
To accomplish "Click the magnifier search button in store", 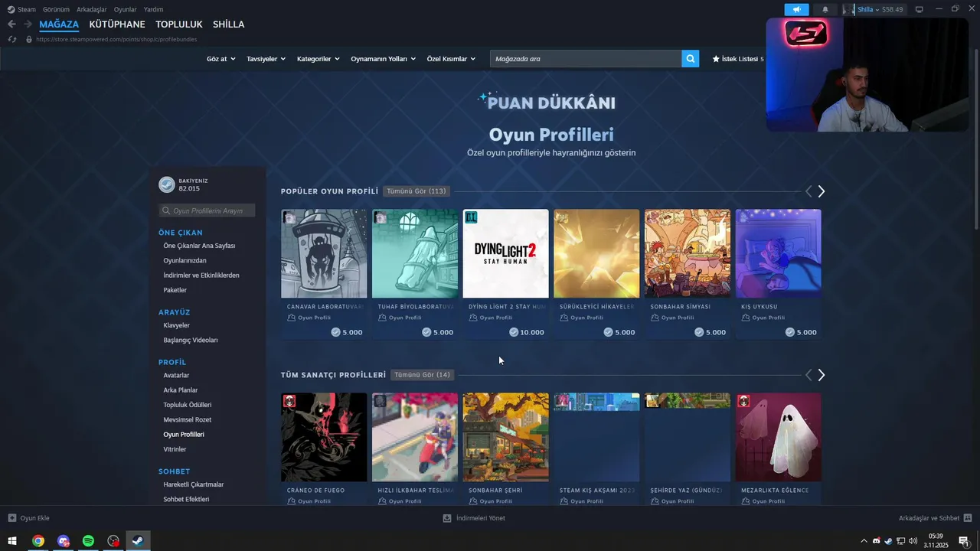I will click(690, 59).
